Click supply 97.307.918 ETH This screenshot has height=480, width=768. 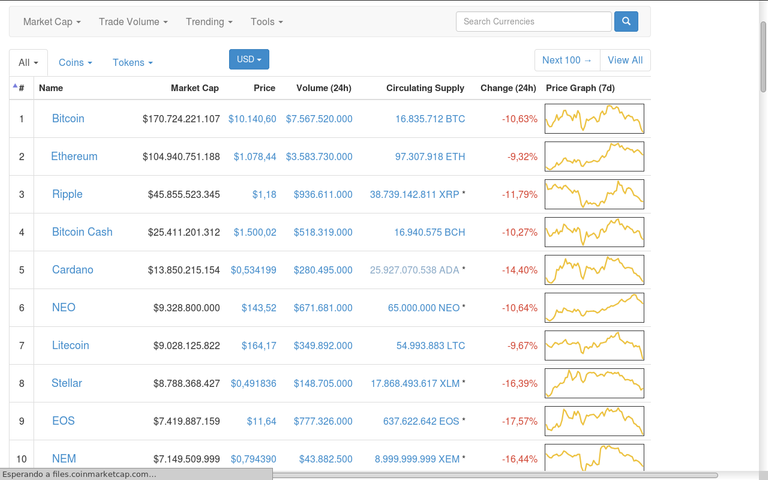pos(430,156)
